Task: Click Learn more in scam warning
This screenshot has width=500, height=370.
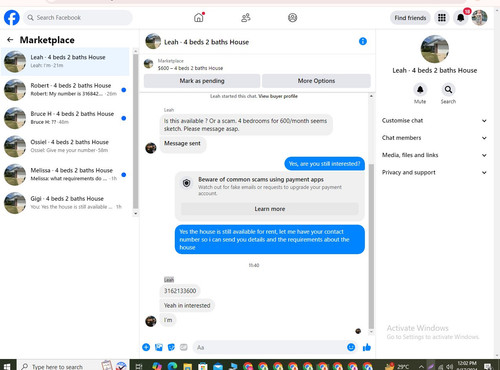Action: 270,209
